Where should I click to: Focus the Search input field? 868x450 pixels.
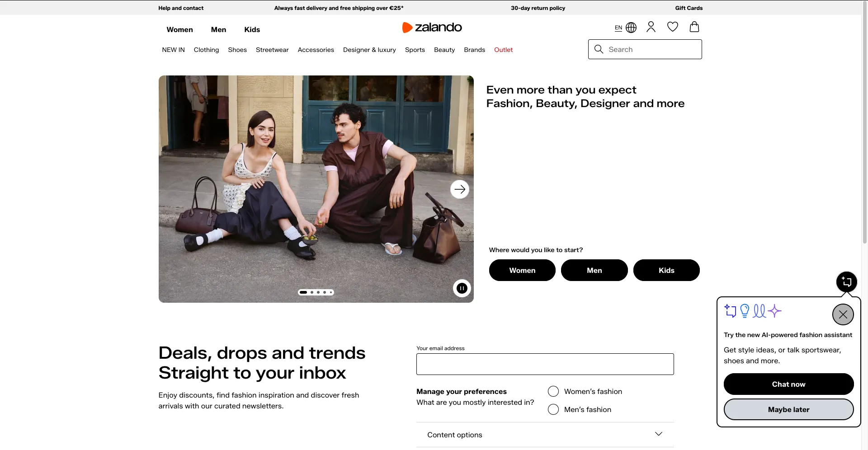point(645,49)
